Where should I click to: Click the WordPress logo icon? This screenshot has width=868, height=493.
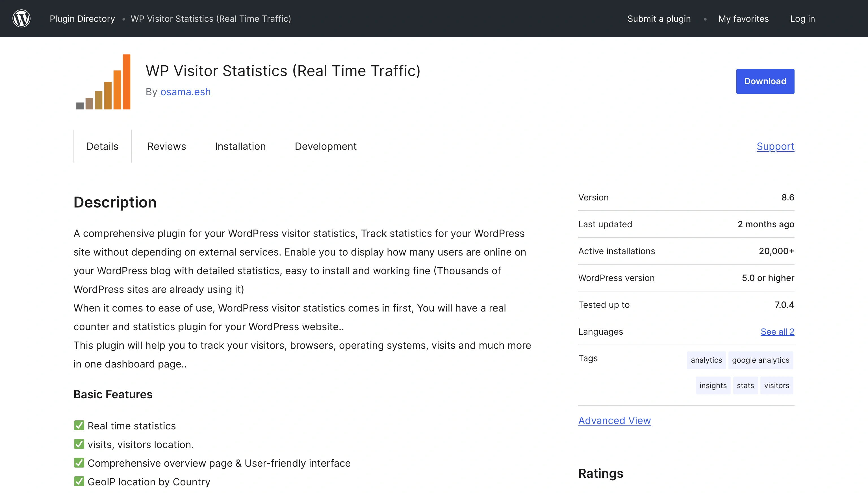(x=21, y=18)
